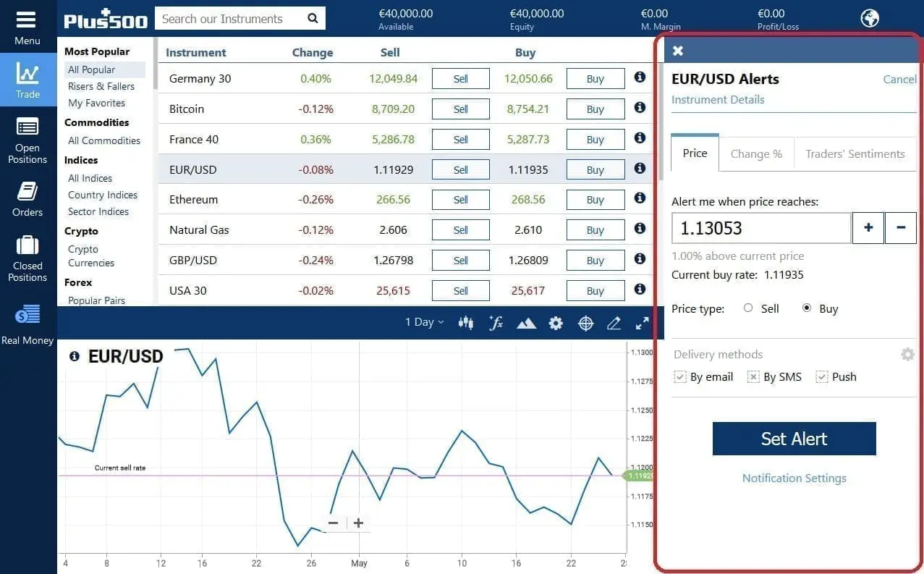Show info for EUR/USD row

coord(640,168)
